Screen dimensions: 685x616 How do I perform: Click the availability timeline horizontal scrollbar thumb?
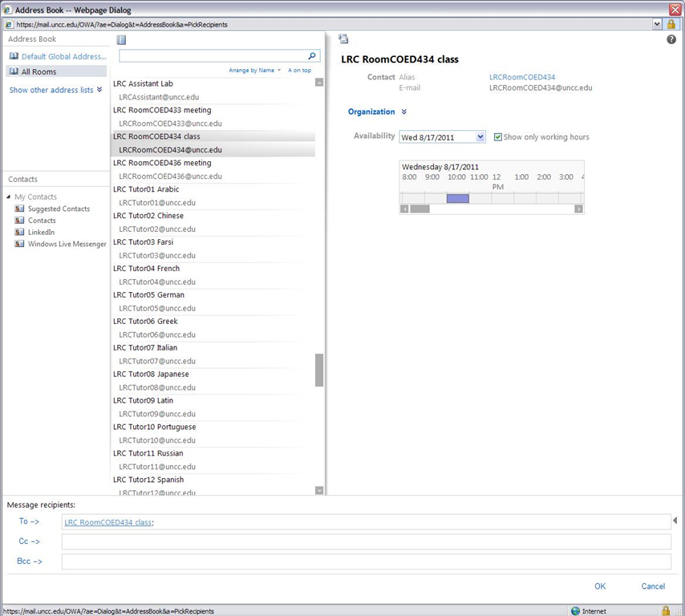420,209
